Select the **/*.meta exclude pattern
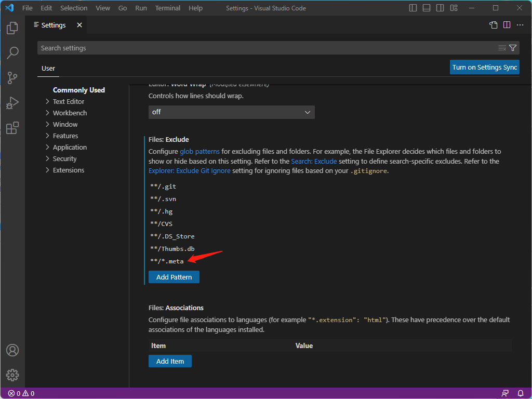Image resolution: width=532 pixels, height=399 pixels. (x=167, y=261)
